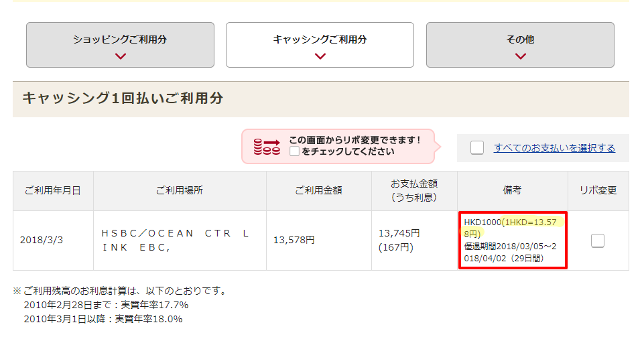Image resolution: width=644 pixels, height=337 pixels.
Task: Click the お支払金額 column header
Action: [414, 191]
